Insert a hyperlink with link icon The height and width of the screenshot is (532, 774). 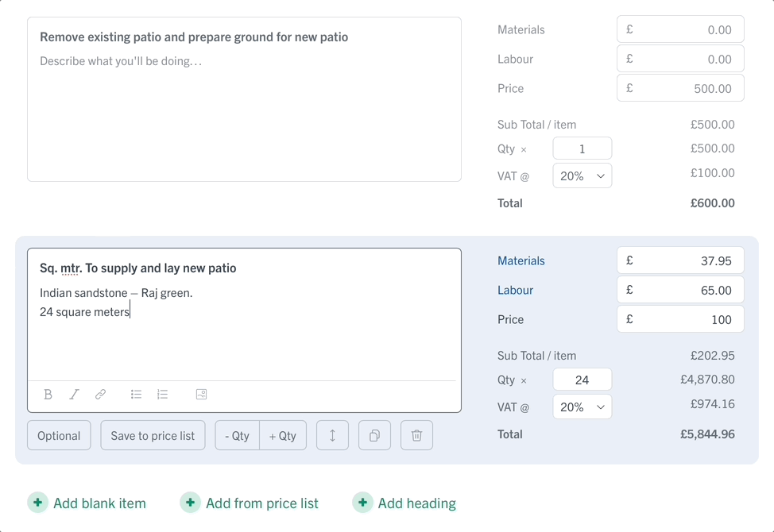click(x=100, y=395)
